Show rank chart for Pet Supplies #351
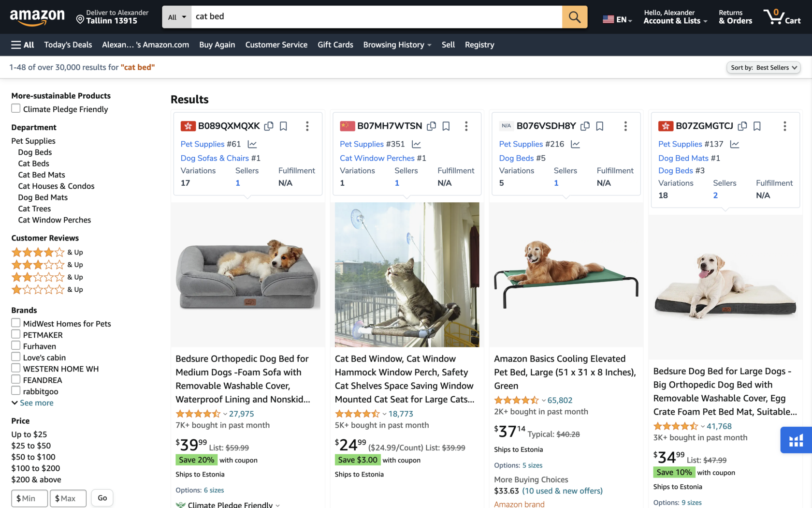 (416, 144)
